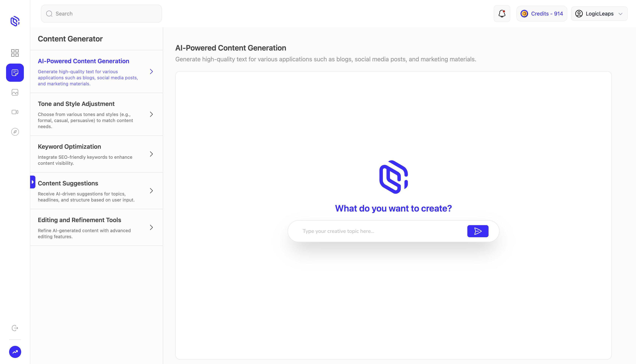
Task: Select Editing and Refinement Tools menu item
Action: point(97,227)
